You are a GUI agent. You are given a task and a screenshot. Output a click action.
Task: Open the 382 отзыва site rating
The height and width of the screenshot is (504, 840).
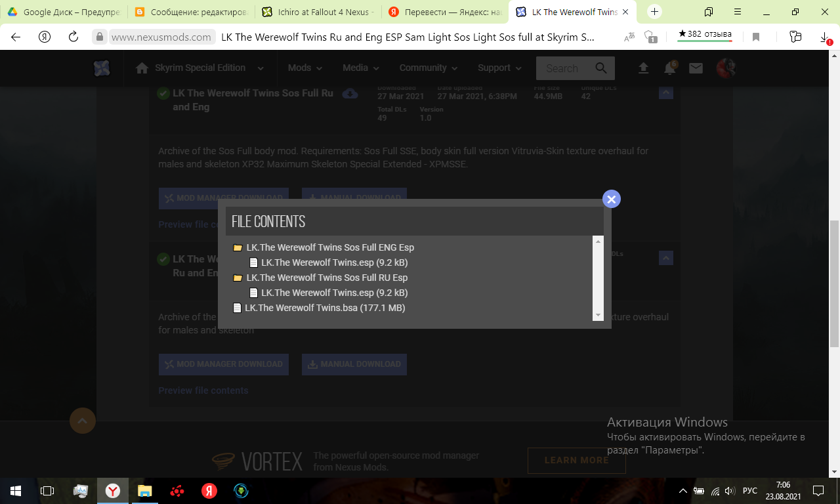(705, 34)
